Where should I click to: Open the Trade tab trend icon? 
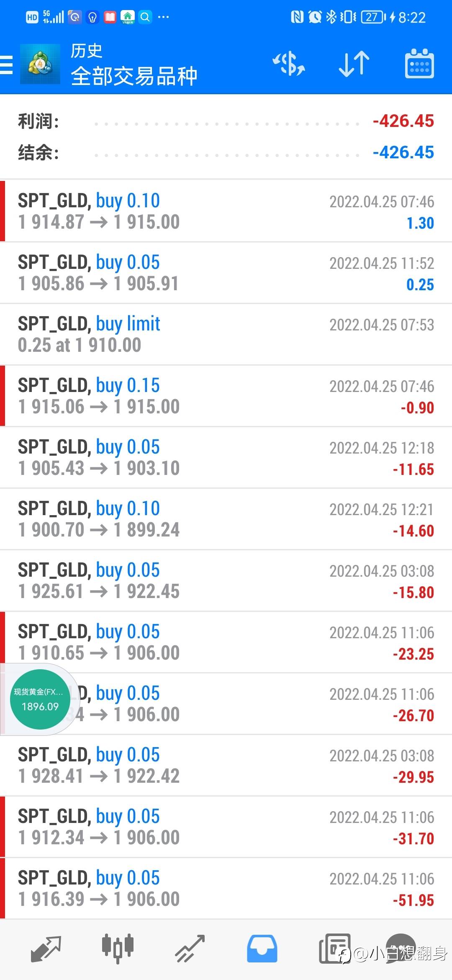coord(190,949)
